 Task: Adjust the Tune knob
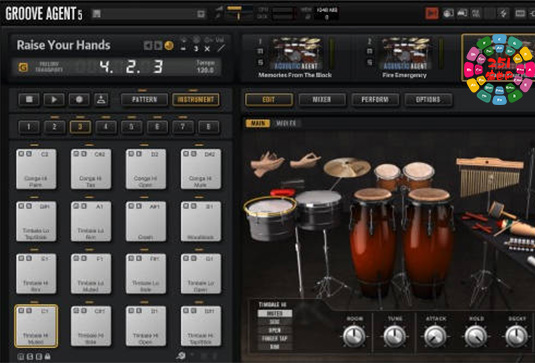click(395, 336)
